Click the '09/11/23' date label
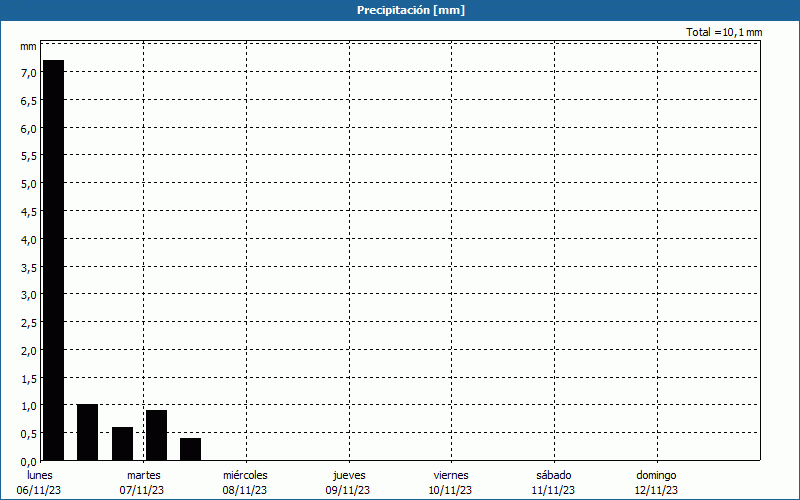 [x=348, y=490]
